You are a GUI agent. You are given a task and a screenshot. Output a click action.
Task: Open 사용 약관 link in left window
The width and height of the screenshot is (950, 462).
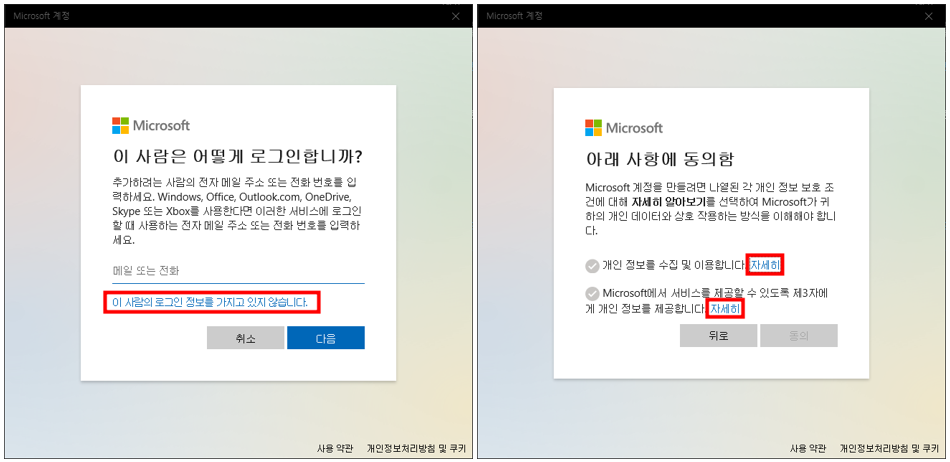pyautogui.click(x=334, y=449)
